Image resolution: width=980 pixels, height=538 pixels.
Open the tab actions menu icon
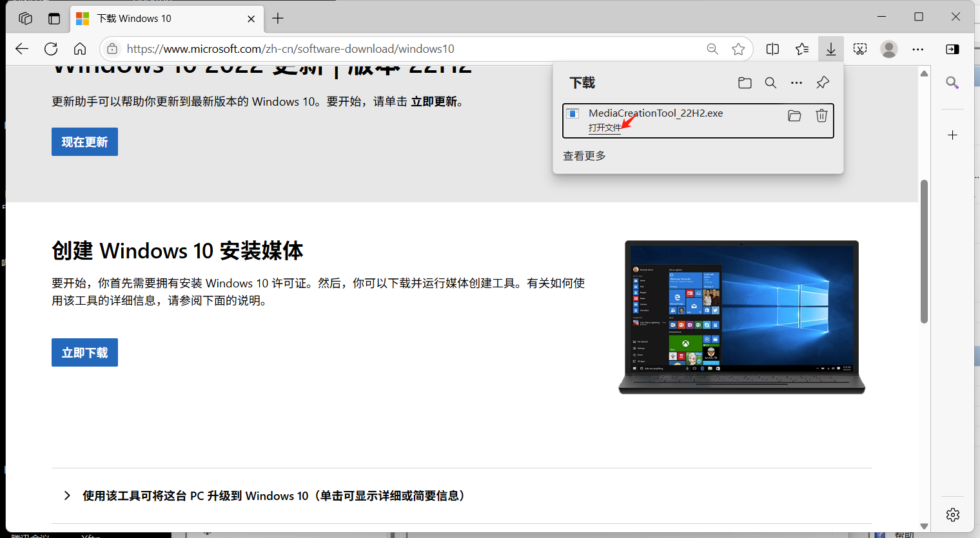point(54,18)
